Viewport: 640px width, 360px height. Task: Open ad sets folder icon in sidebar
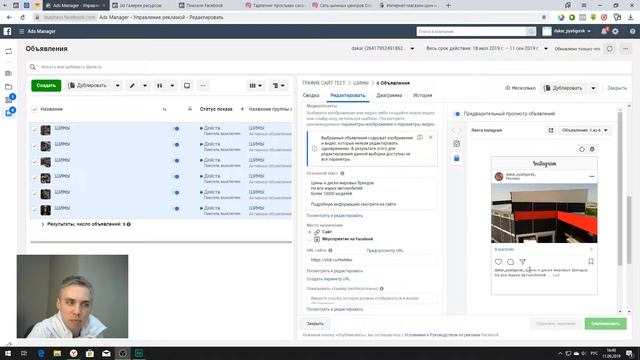tap(9, 87)
